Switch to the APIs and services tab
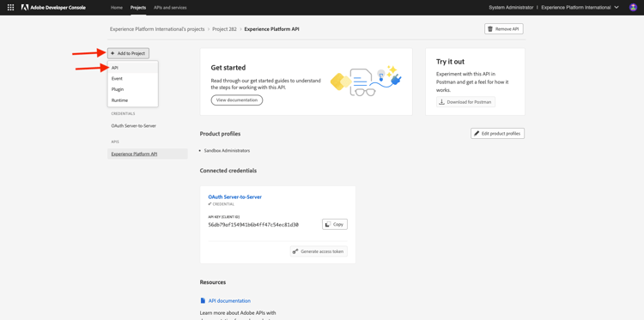Image resolution: width=644 pixels, height=320 pixels. (170, 8)
